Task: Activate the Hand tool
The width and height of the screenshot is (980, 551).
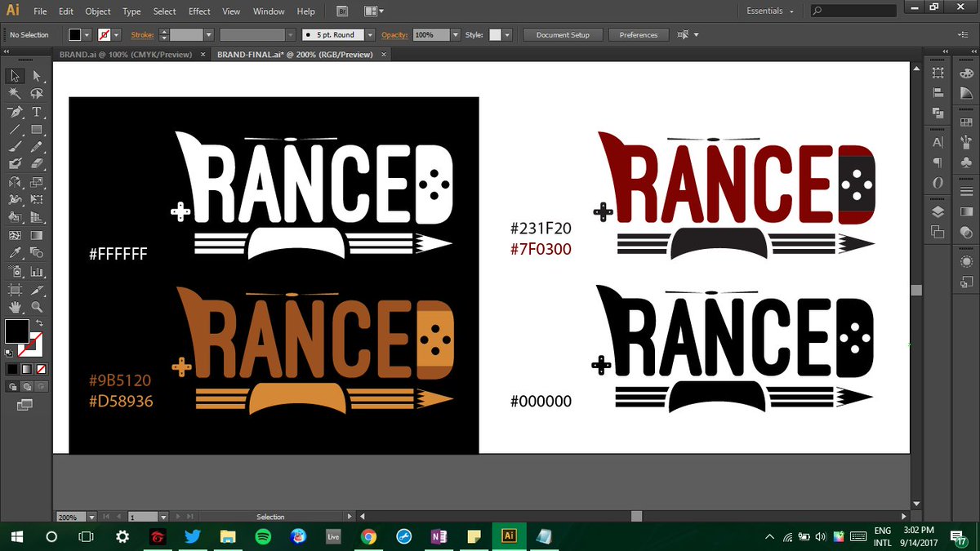Action: (15, 307)
